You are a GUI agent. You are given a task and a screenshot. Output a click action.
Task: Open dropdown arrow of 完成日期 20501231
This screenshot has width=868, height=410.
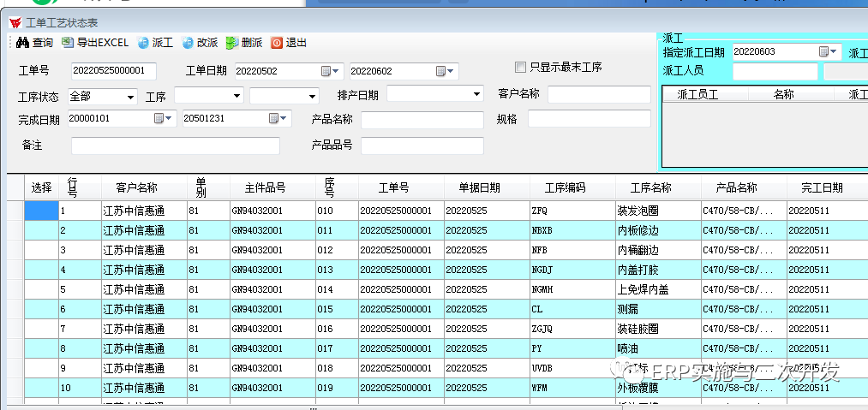point(284,118)
